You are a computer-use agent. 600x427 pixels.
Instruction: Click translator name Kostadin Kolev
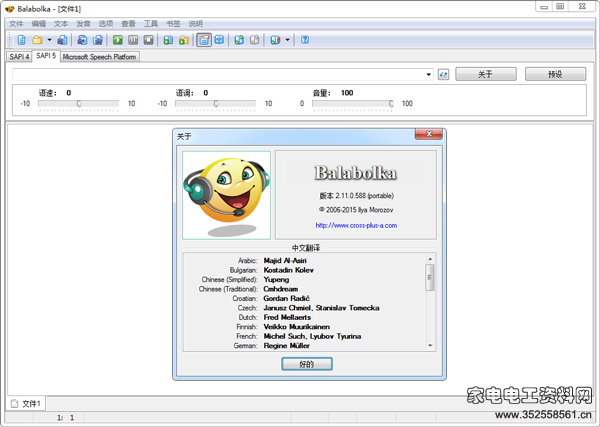click(x=289, y=270)
